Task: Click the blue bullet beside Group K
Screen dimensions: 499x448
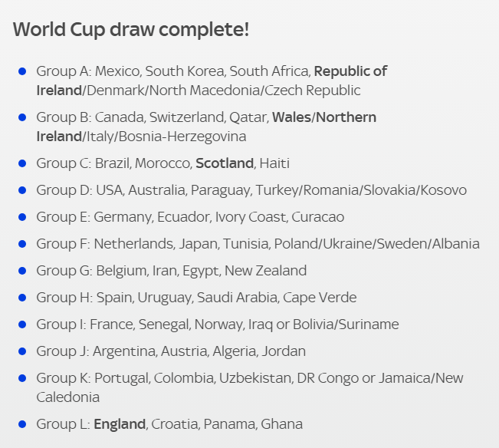Action: pyautogui.click(x=22, y=378)
